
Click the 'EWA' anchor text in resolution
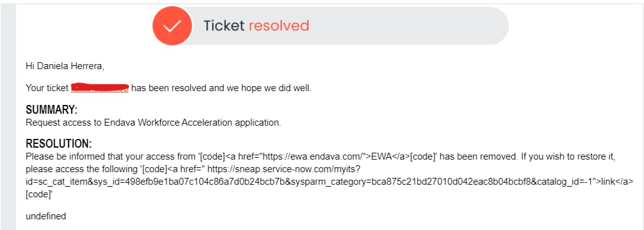click(x=379, y=156)
